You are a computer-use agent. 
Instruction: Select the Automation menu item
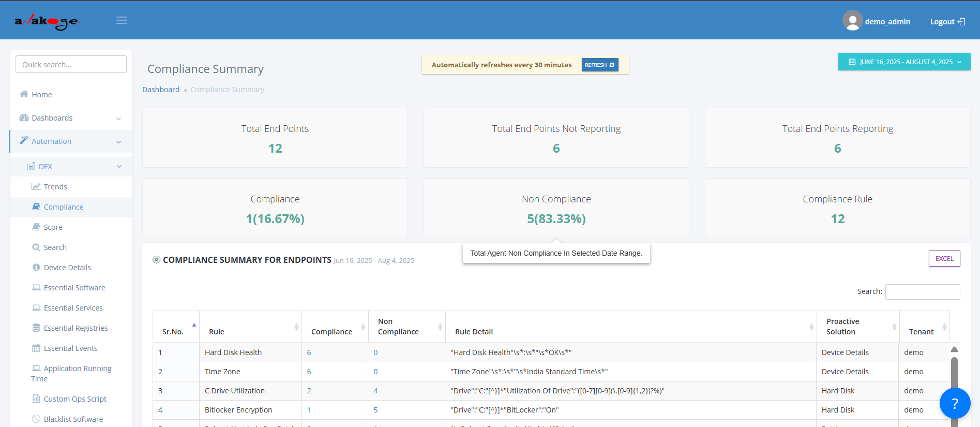(x=71, y=141)
